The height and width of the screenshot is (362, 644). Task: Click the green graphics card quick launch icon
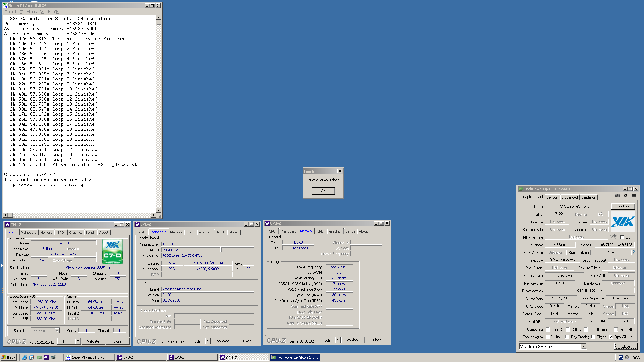coord(39,358)
